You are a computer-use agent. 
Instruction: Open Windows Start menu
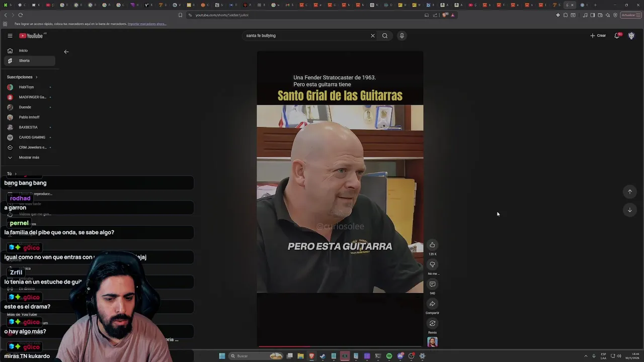(222, 356)
